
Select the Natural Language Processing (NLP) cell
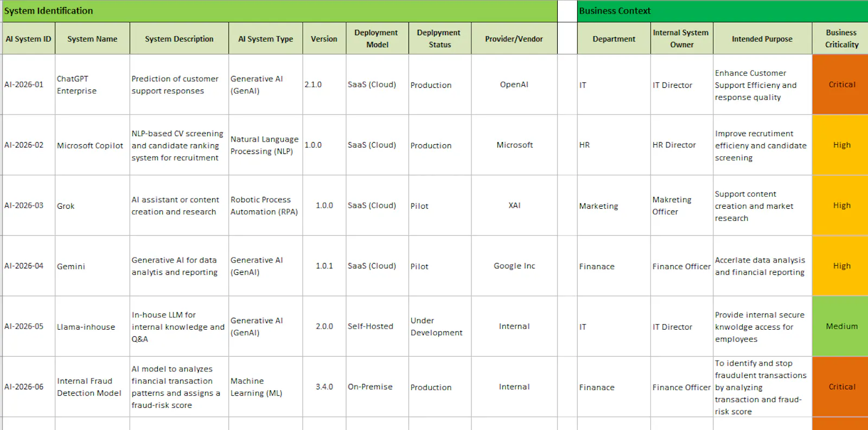click(266, 145)
